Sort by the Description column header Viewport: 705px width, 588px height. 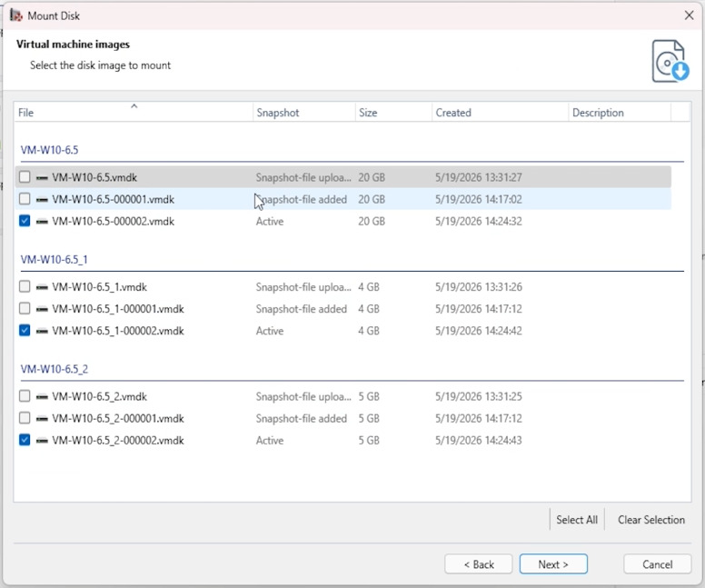(620, 112)
